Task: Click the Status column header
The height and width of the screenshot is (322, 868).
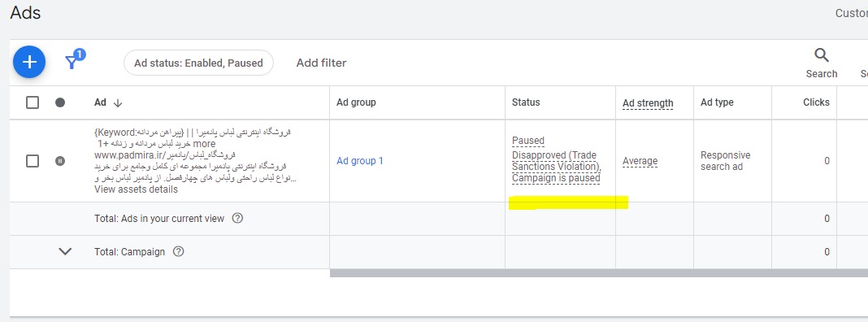Action: tap(526, 102)
